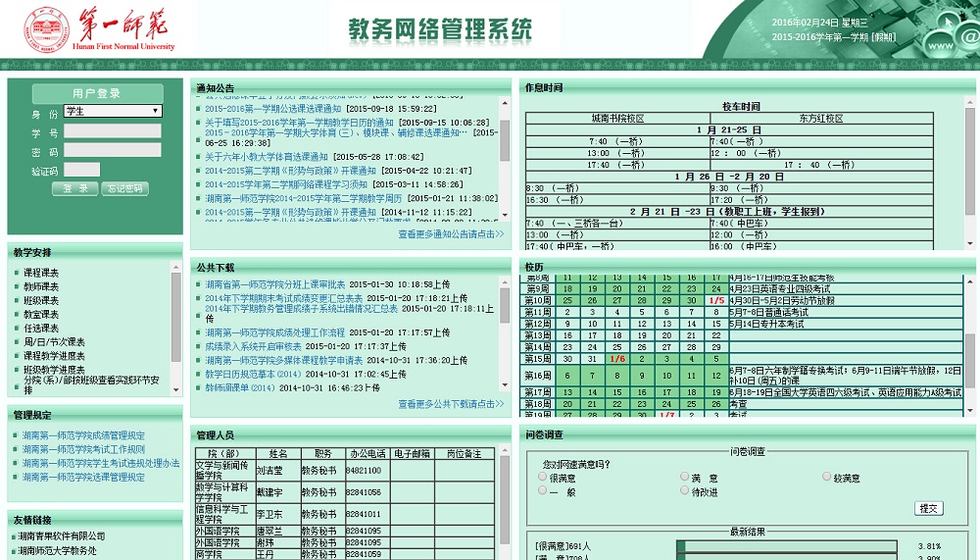Viewport: 980px width, 560px height.
Task: Open 2014-2015学年第二学期网络课程学习须知
Action: click(286, 184)
